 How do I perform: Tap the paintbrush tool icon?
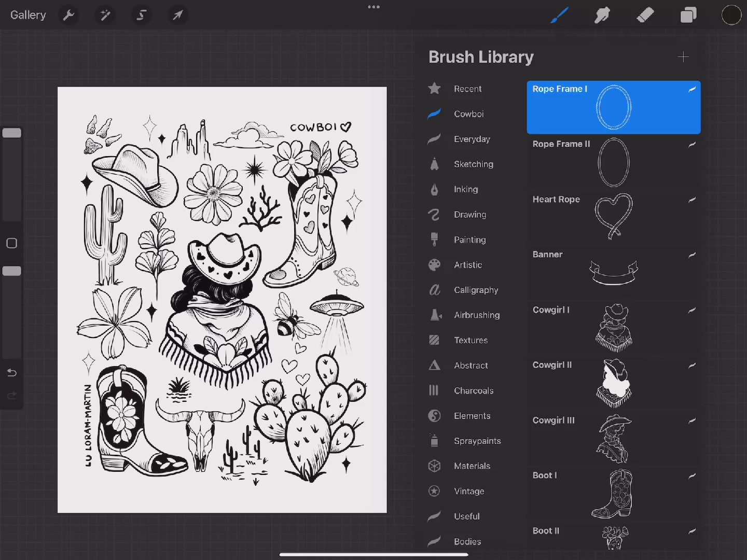point(559,15)
